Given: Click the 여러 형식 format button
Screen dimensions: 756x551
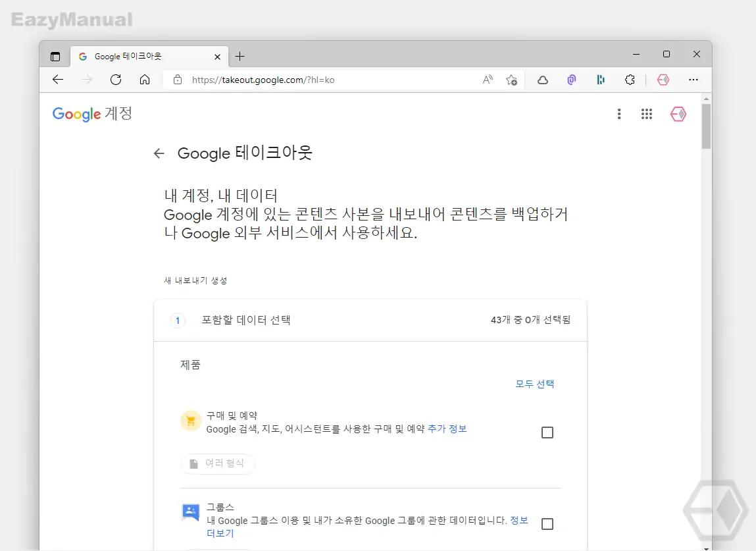Looking at the screenshot, I should 218,463.
